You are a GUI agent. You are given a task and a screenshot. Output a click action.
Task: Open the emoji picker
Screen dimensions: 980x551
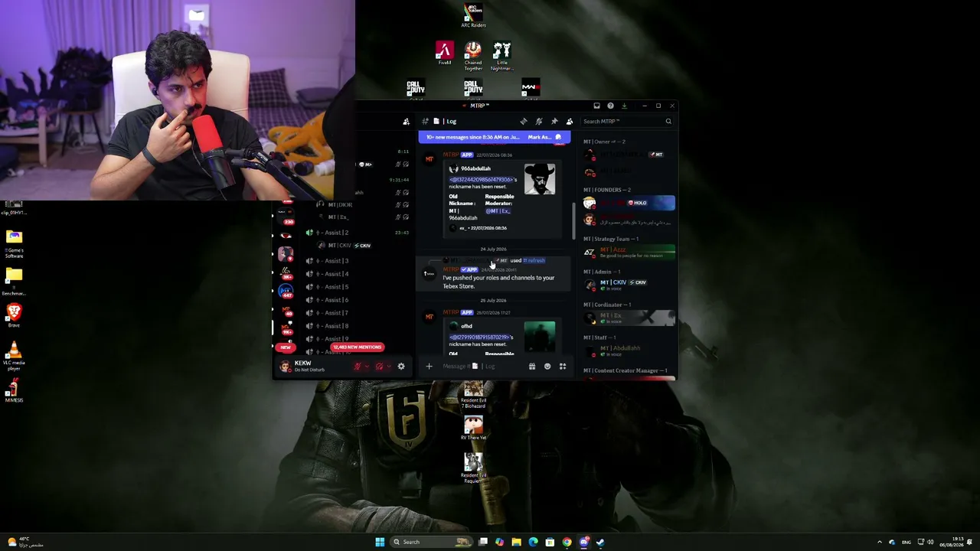click(x=547, y=366)
